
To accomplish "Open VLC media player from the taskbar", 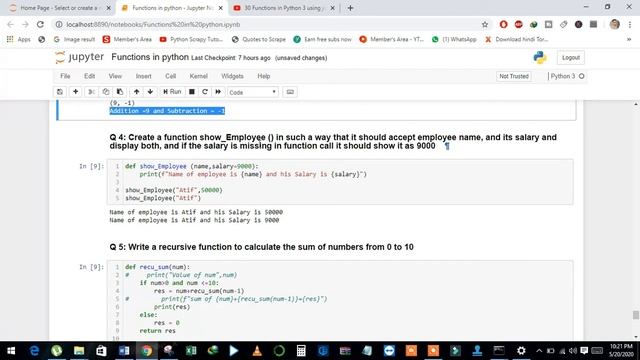I will 257,351.
